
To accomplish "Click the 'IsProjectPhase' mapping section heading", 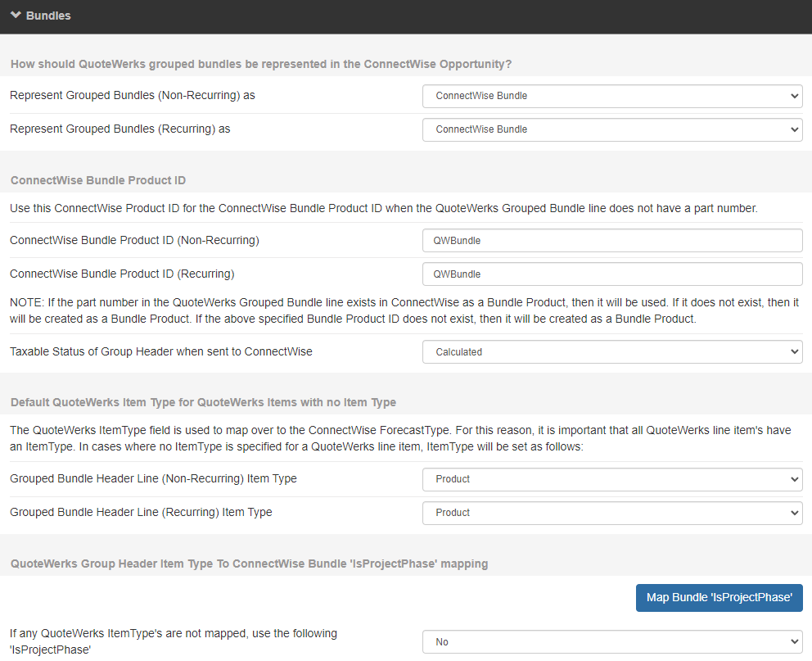I will point(249,564).
